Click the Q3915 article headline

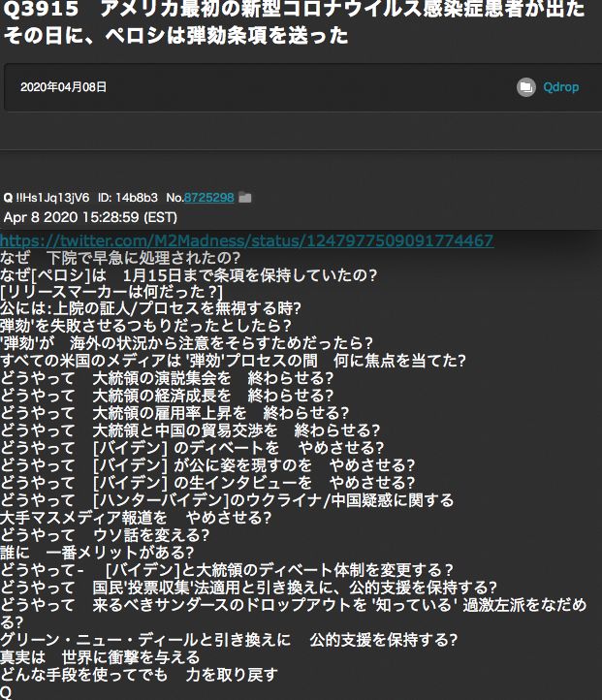pyautogui.click(x=295, y=21)
